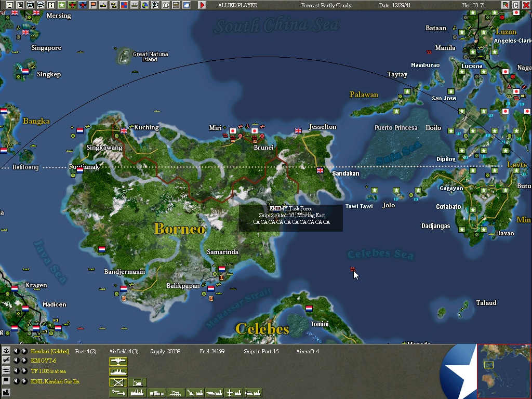532x399 pixels.
Task: Click the 'C' button in top right
Action: pos(516,5)
